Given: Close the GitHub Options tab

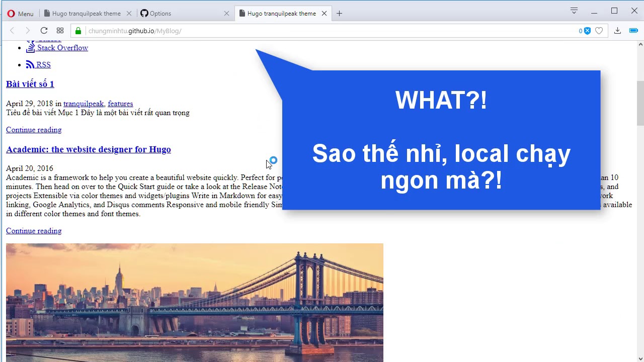Looking at the screenshot, I should tap(226, 14).
